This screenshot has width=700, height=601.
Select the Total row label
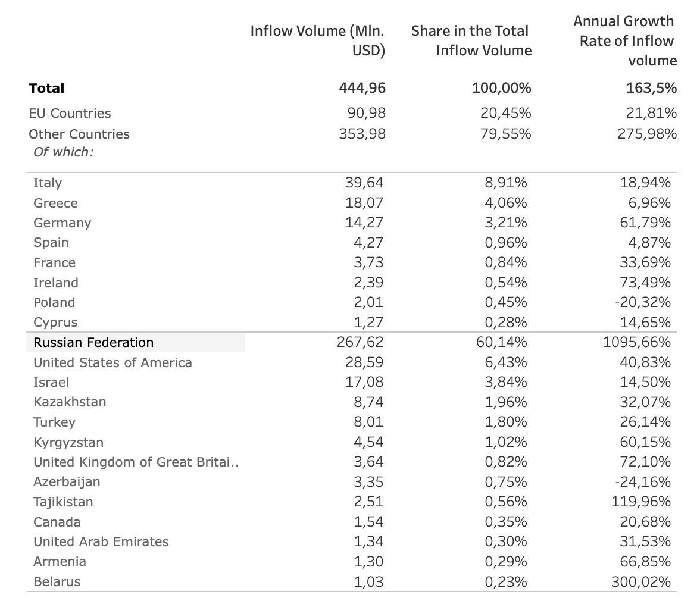tap(46, 88)
